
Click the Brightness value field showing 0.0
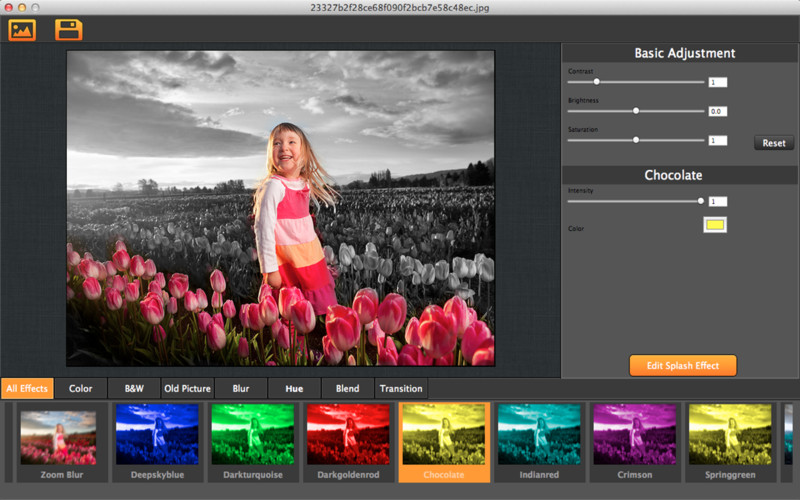click(717, 111)
